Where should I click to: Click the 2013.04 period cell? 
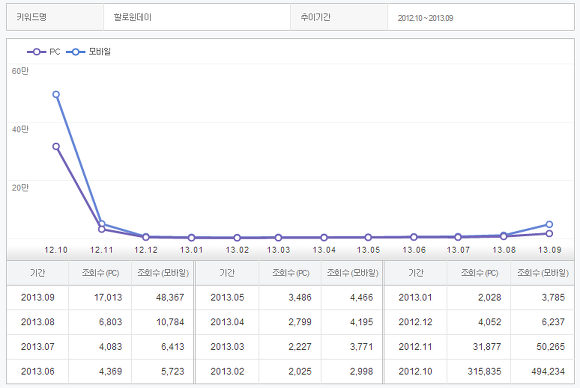click(x=227, y=322)
